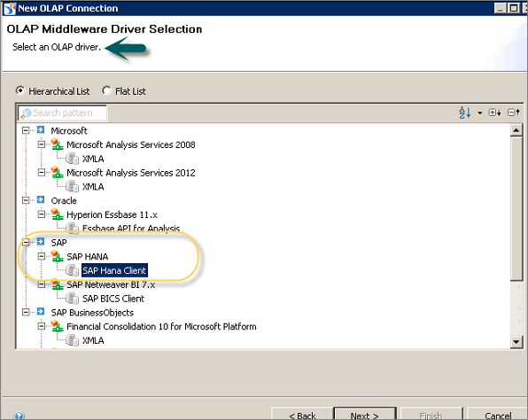Click the Back button
Image resolution: width=528 pixels, height=420 pixels.
pyautogui.click(x=302, y=415)
